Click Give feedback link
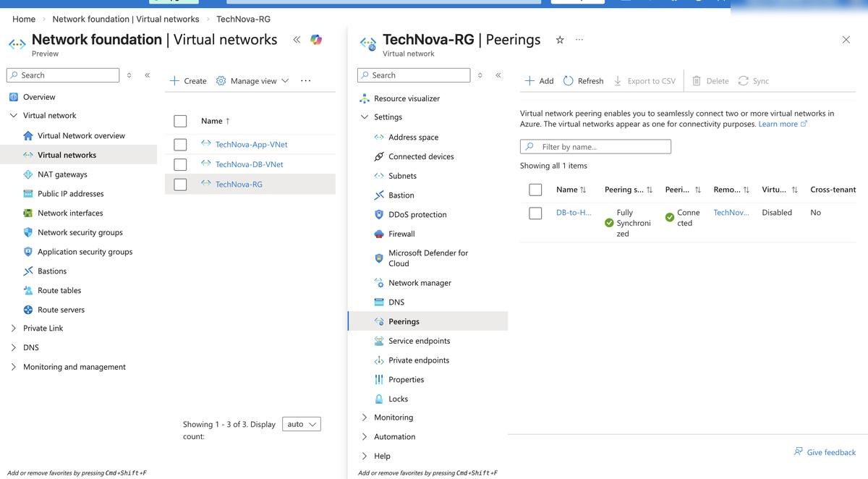Viewport: 868px width, 479px height. tap(825, 452)
